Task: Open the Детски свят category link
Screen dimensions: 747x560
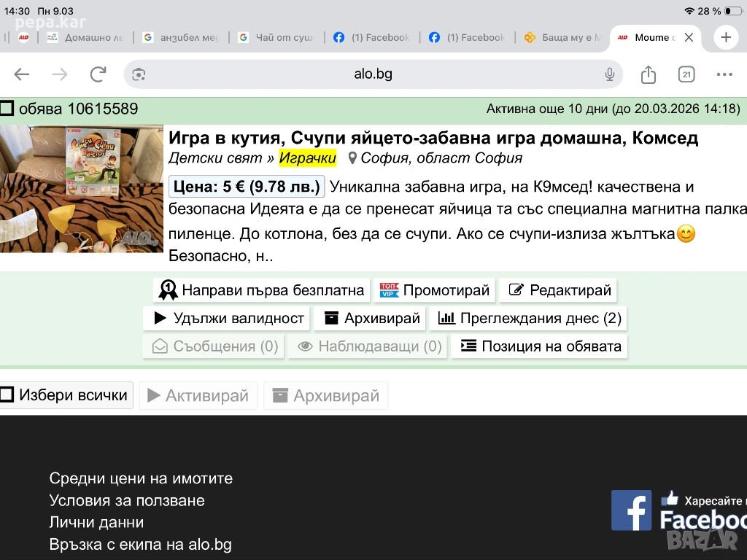Action: tap(215, 158)
